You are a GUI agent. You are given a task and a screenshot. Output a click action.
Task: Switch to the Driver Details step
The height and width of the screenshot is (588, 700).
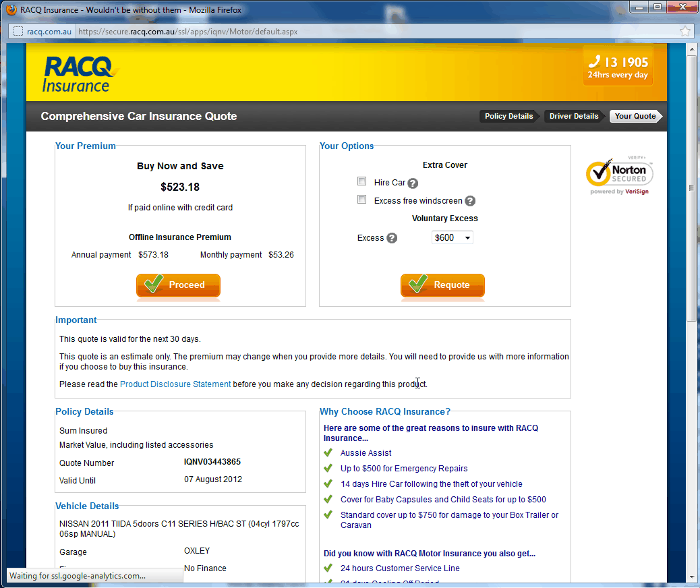[574, 116]
